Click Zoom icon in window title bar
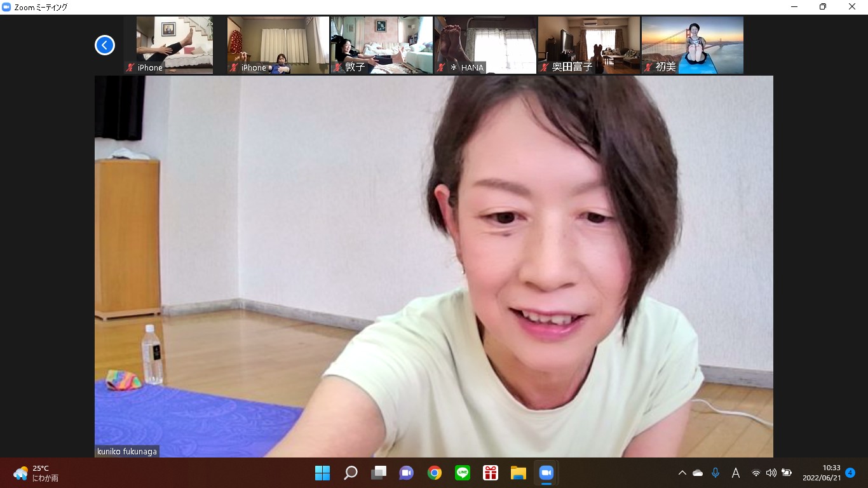 [x=6, y=7]
